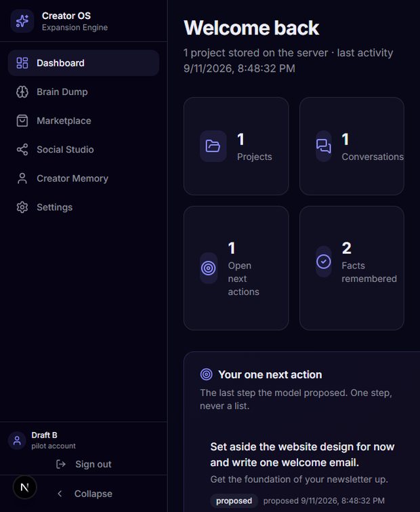Click the Creator OS sparkle logo icon
Screen dimensions: 420x512
click(x=22, y=21)
